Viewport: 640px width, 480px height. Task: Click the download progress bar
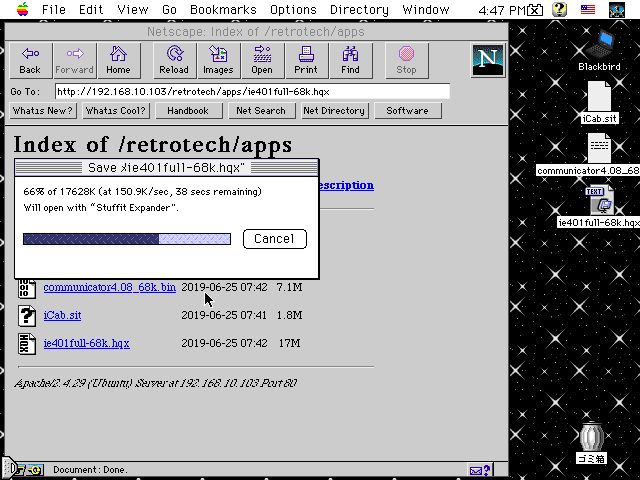(x=127, y=239)
